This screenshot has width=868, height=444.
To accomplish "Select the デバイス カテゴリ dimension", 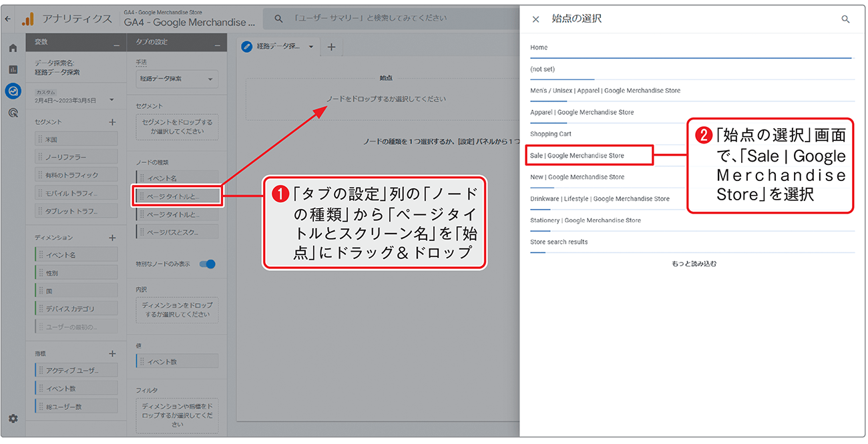I will coord(76,309).
